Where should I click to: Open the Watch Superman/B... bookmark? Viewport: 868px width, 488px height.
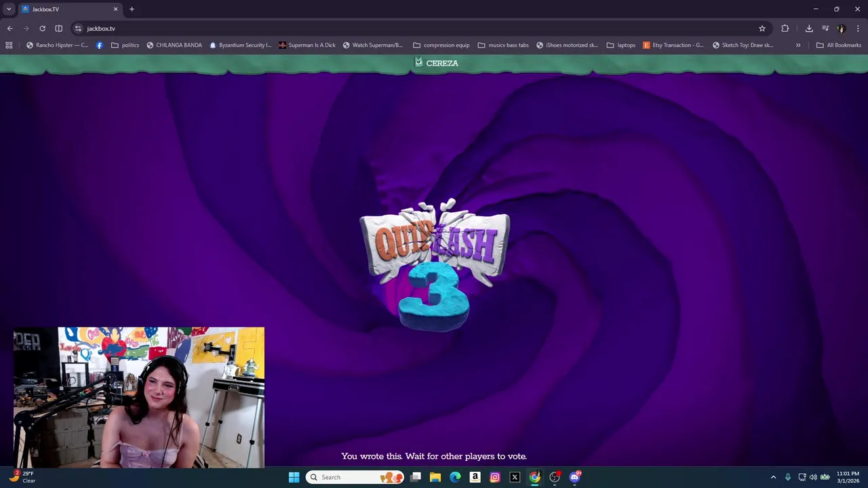(x=373, y=45)
